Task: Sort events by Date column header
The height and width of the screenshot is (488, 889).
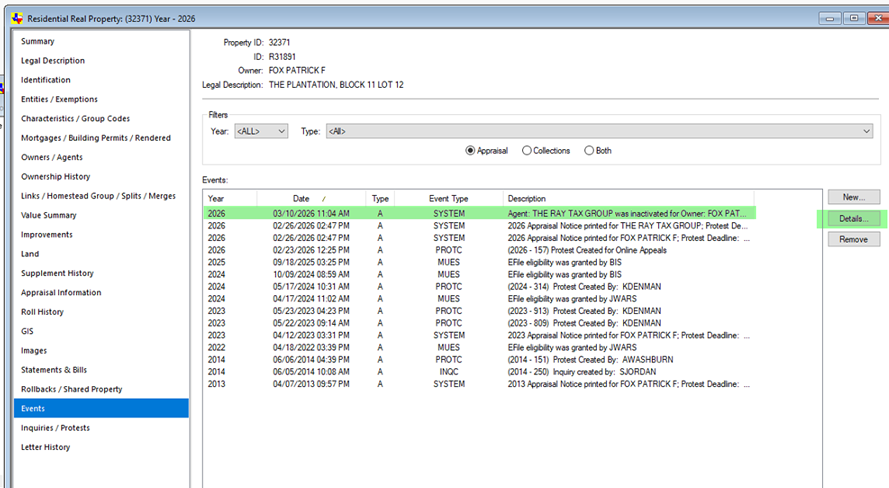Action: [302, 199]
